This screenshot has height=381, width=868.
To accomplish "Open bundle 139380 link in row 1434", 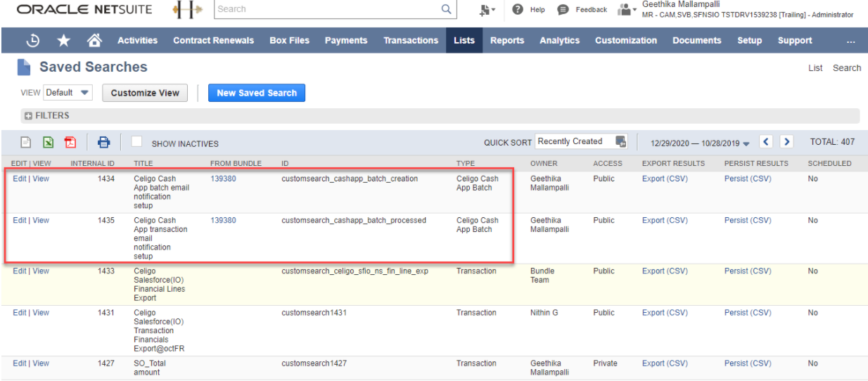I will pyautogui.click(x=223, y=179).
